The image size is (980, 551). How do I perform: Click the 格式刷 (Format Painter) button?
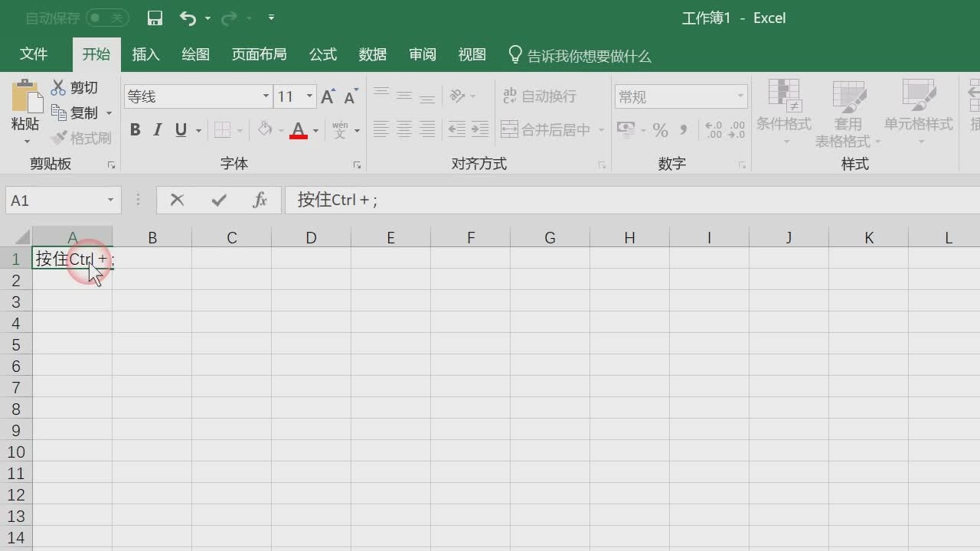coord(81,139)
